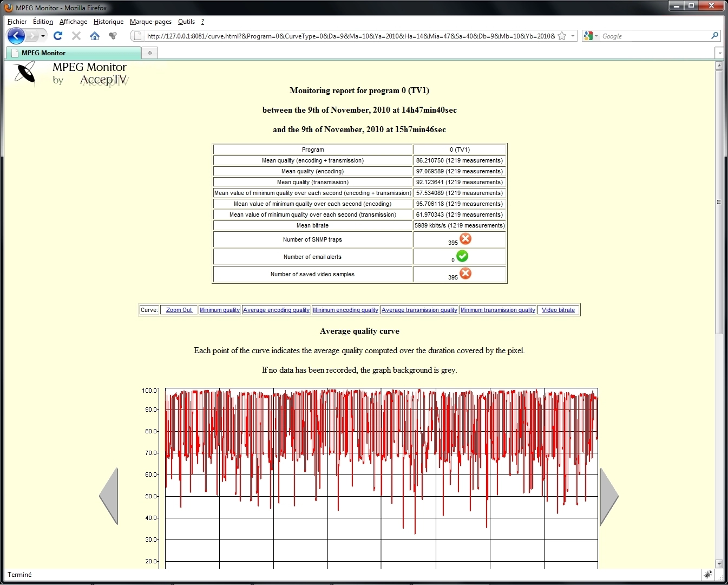Open the Historique menu
728x585 pixels.
pyautogui.click(x=108, y=22)
